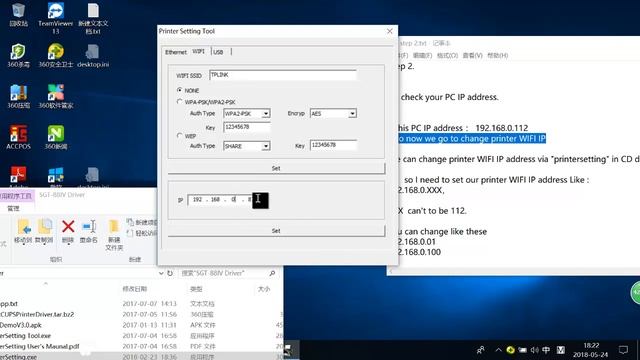Screen dimensions: 640x360
Task: Click the search magnifier in Explorer
Action: [272, 273]
